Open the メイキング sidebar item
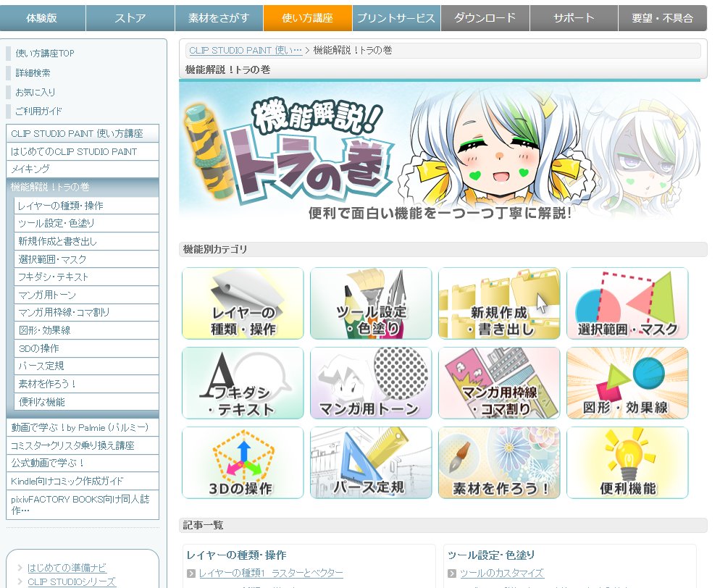The image size is (720, 588). coord(83,169)
